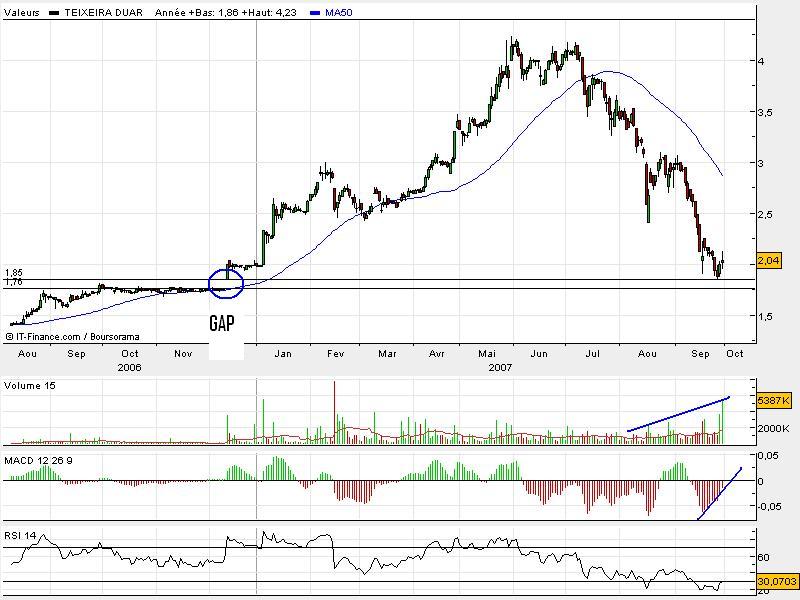Select the MA50 legend label
The height and width of the screenshot is (600, 800).
tap(339, 12)
